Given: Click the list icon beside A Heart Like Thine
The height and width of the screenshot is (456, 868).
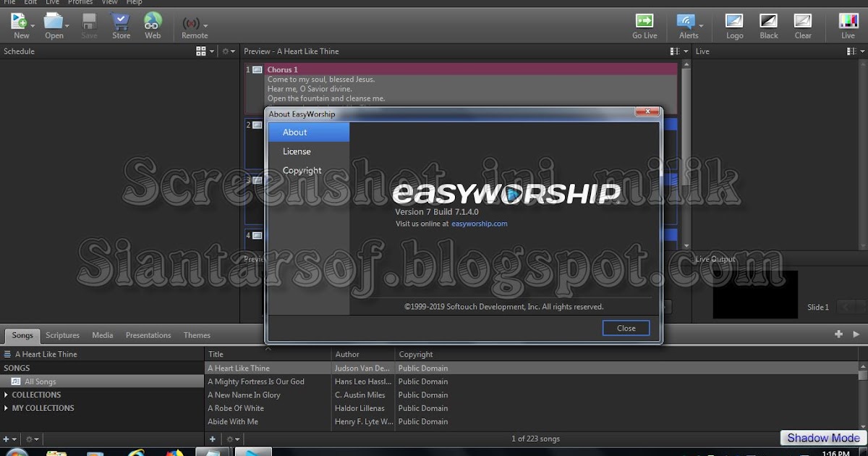Looking at the screenshot, I should 7,354.
